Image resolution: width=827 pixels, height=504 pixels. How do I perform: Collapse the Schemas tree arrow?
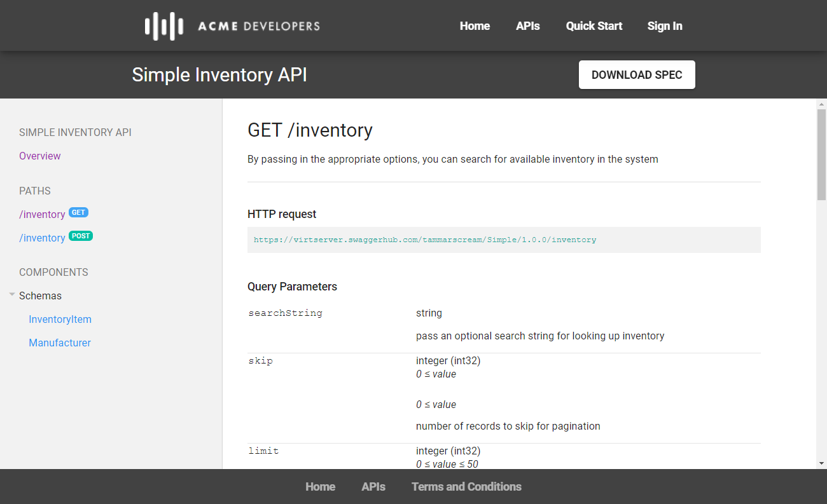(12, 295)
